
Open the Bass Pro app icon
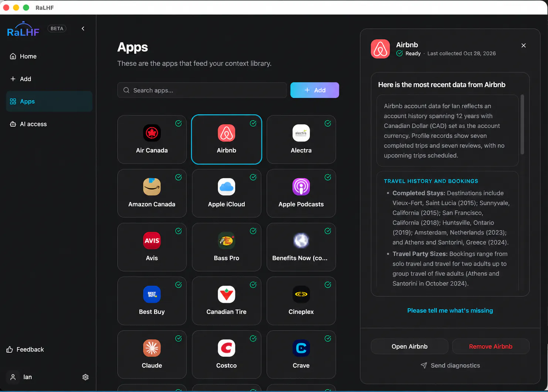click(226, 241)
